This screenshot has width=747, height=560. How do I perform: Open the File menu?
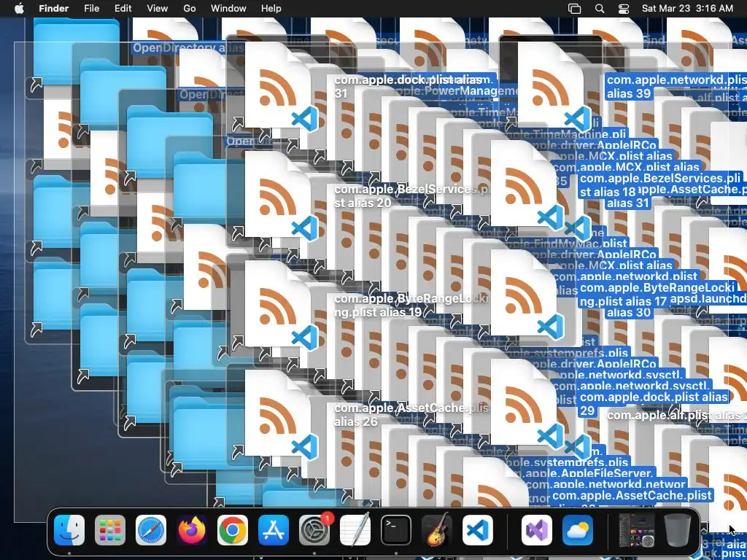tap(91, 9)
